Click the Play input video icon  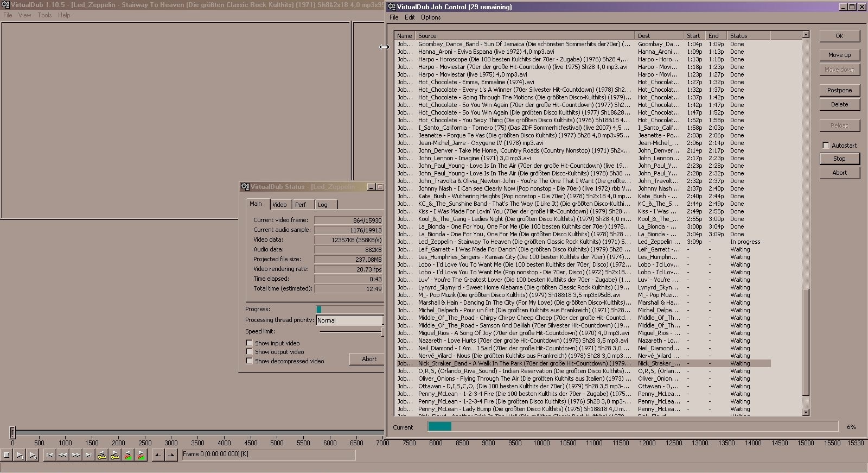pyautogui.click(x=20, y=455)
